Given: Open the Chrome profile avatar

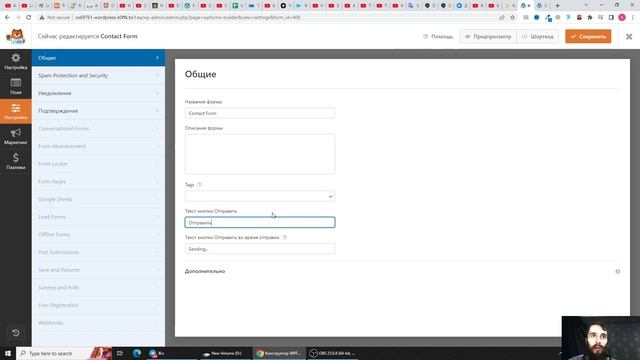Looking at the screenshot, I should click(622, 18).
